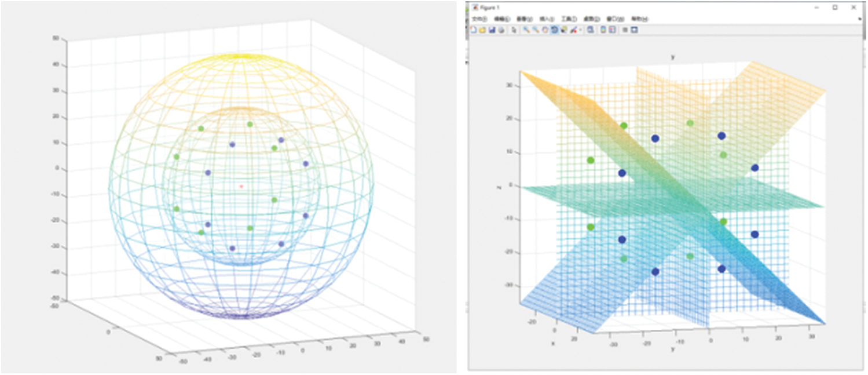Open the 文件(F) File menu
Image resolution: width=868 pixels, height=375 pixels.
coord(479,19)
